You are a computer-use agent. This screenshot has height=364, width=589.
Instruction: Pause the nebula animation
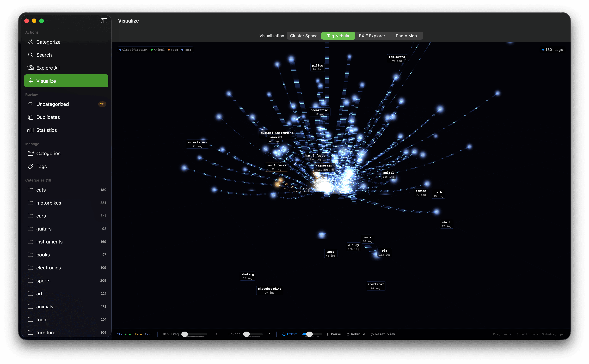tap(334, 334)
